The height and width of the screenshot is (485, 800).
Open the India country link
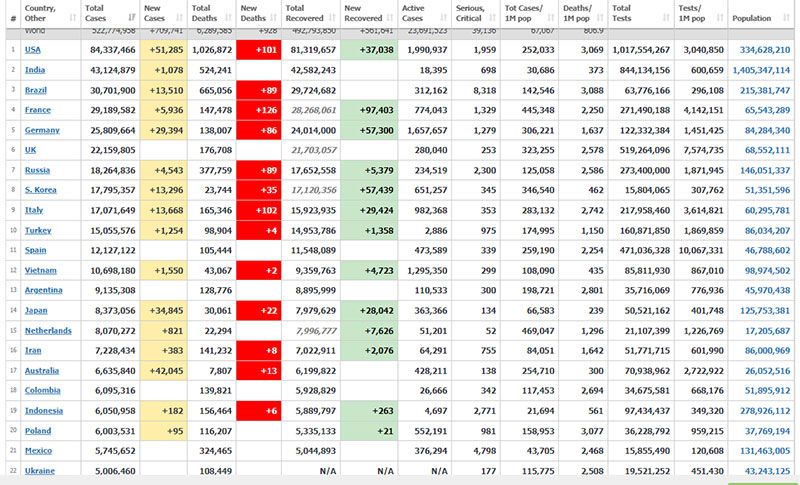tap(35, 70)
